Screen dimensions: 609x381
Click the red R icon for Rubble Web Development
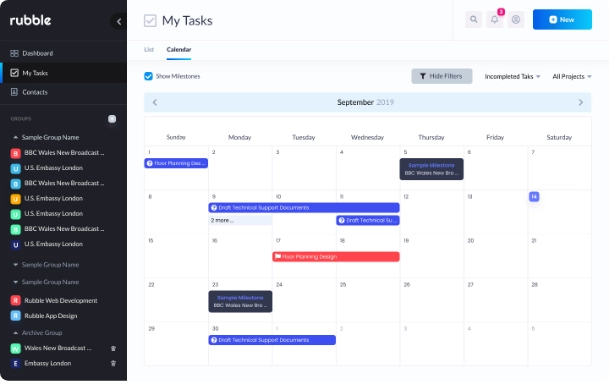coord(16,301)
